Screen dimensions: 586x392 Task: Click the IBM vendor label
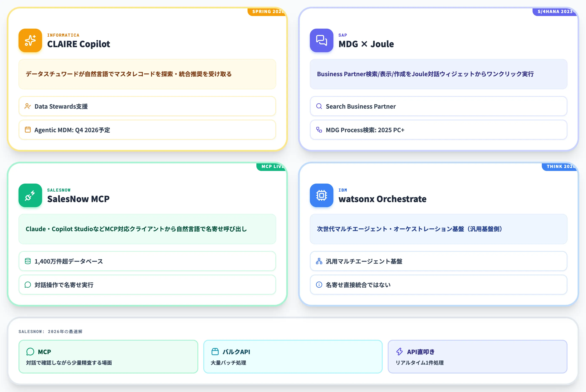343,190
